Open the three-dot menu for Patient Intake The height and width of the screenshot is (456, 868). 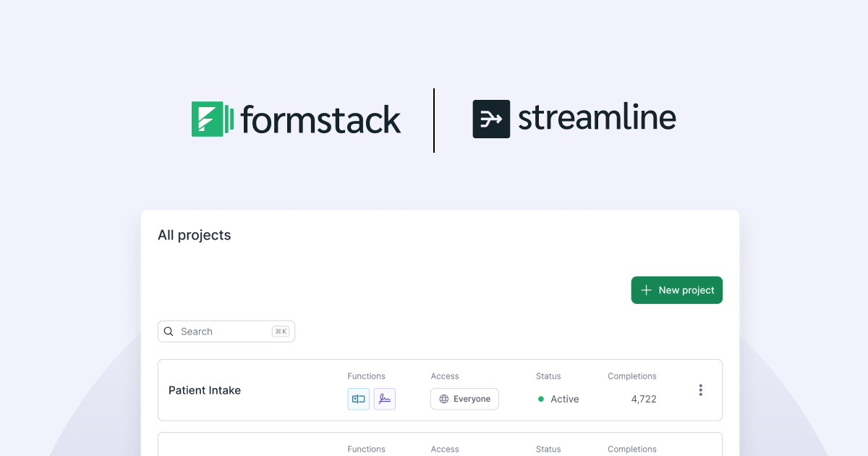pyautogui.click(x=700, y=390)
